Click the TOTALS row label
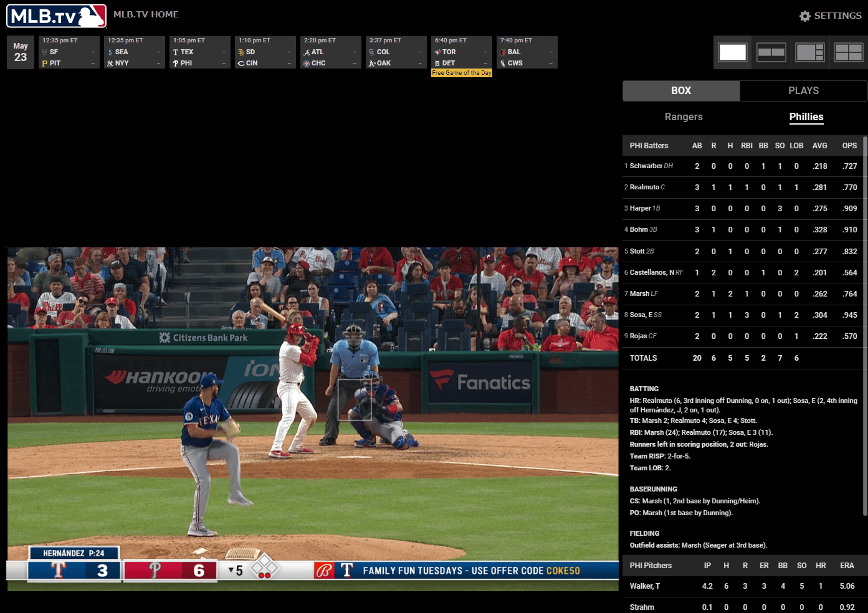868x613 pixels. click(x=643, y=358)
